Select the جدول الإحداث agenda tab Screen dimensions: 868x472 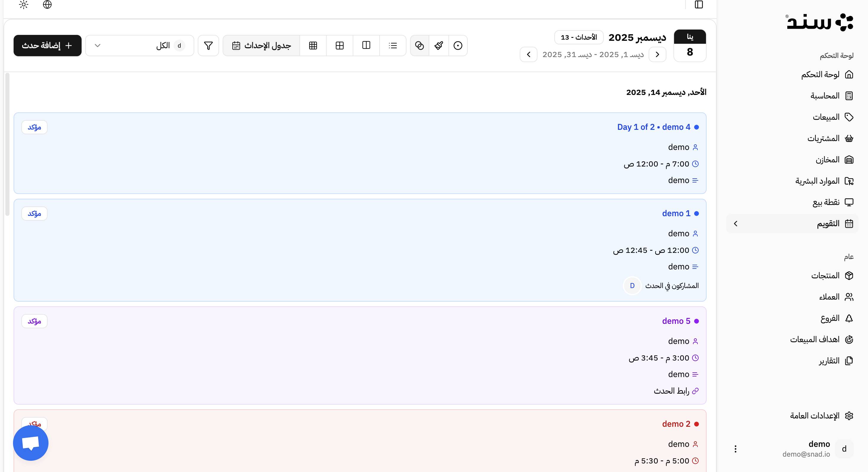tap(261, 46)
